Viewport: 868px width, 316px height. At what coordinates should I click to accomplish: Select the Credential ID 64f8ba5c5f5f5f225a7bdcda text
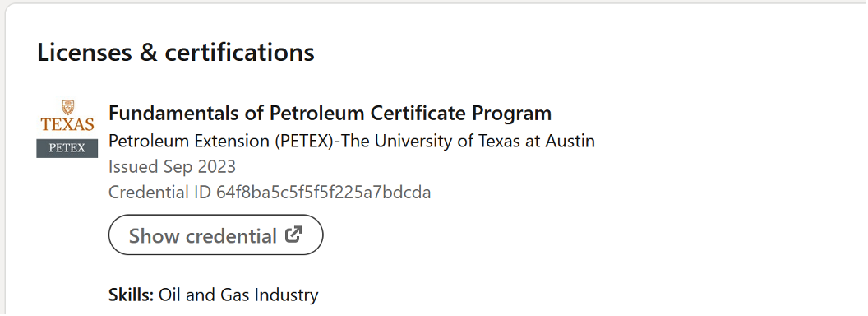point(270,193)
